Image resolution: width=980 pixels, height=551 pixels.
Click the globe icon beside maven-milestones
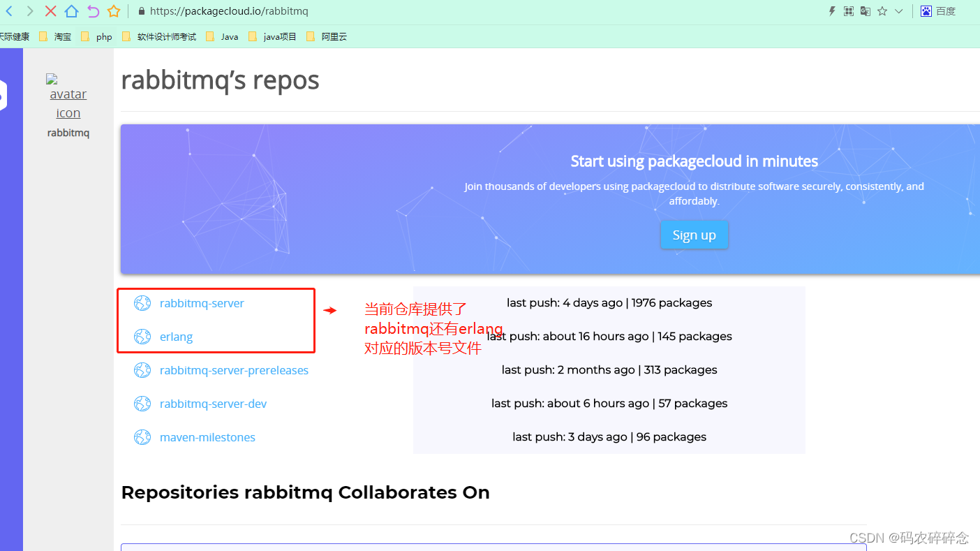(142, 437)
